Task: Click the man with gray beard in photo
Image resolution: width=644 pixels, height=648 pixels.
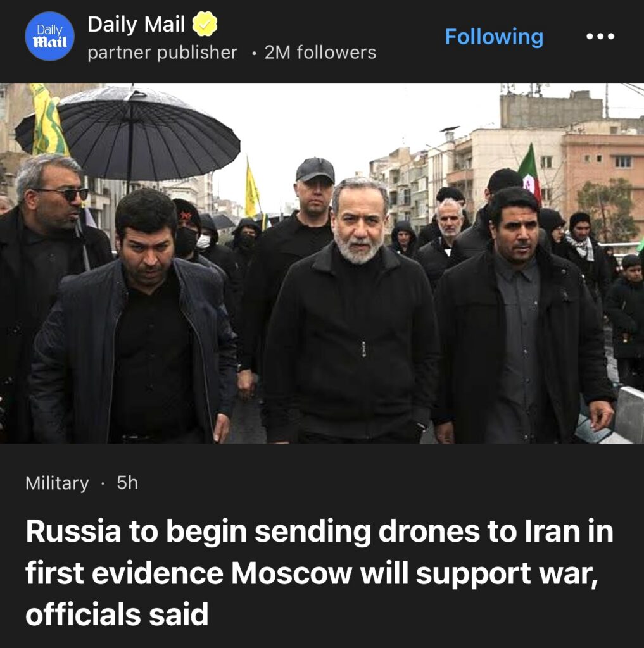Action: tap(351, 310)
